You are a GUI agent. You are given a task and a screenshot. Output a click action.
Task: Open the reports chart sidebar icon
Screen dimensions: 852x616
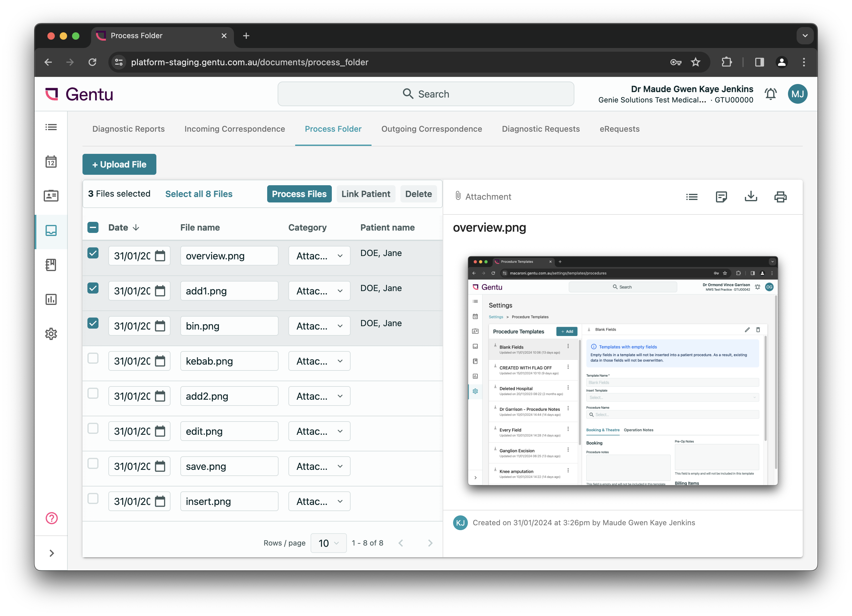point(51,299)
